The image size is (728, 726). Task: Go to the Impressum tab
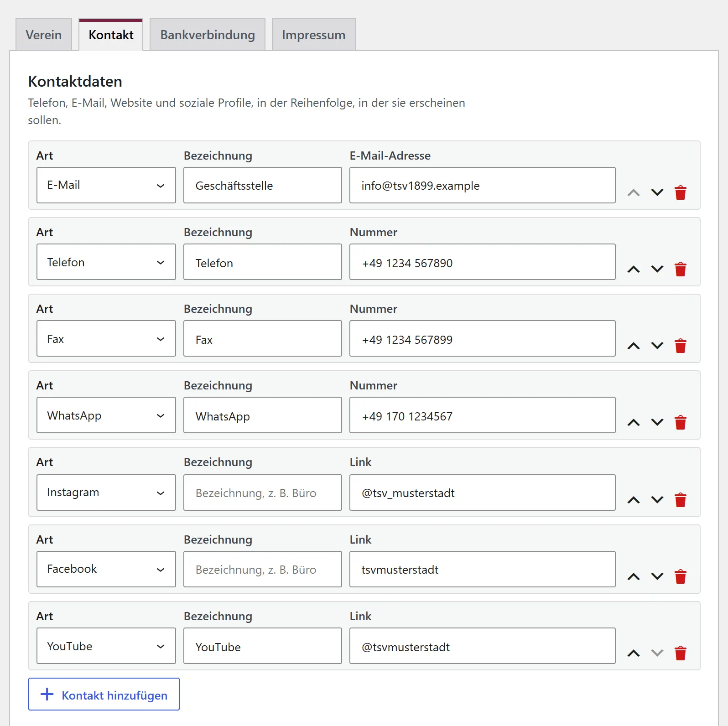(x=314, y=35)
